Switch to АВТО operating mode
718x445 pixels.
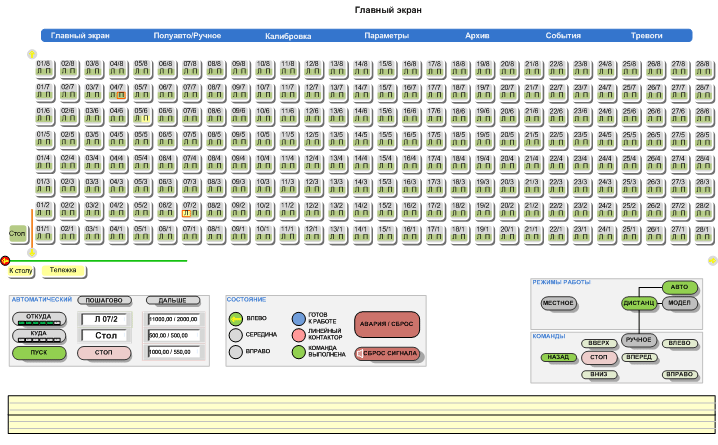pyautogui.click(x=678, y=288)
